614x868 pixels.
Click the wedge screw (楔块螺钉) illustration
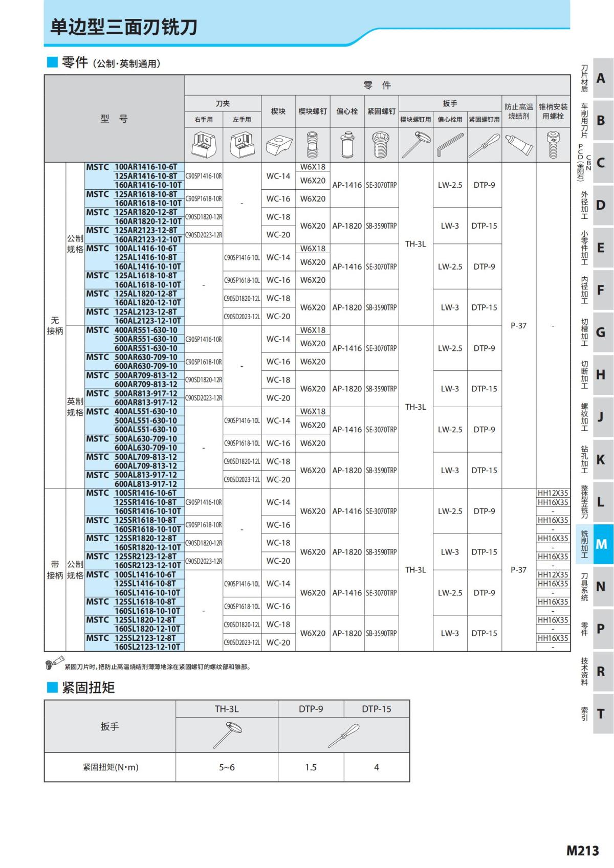pos(313,145)
